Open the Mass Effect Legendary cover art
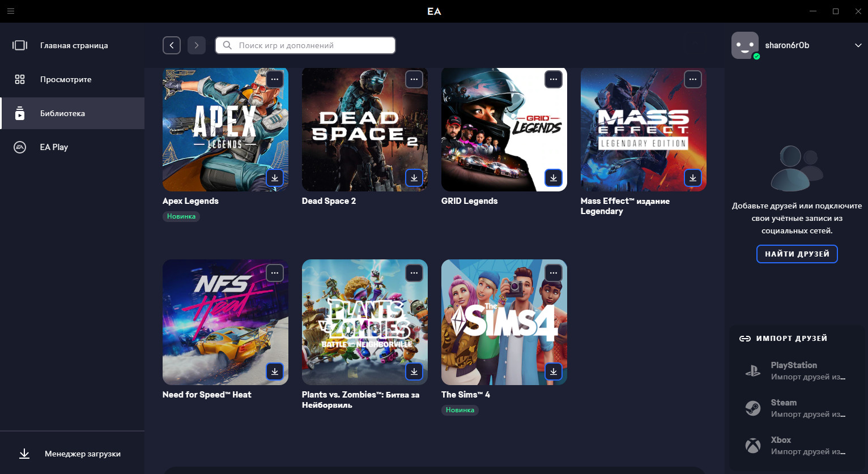The height and width of the screenshot is (474, 868). pyautogui.click(x=644, y=129)
